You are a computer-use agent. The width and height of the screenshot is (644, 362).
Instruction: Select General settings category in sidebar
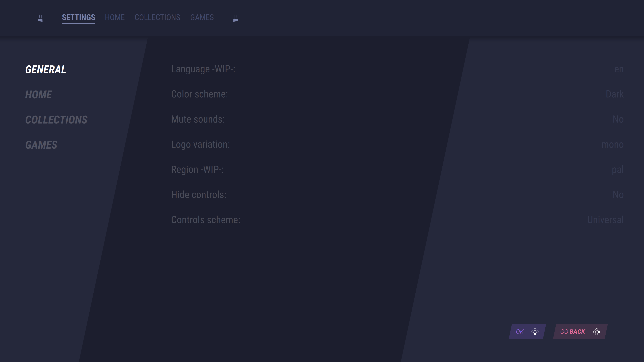coord(45,69)
